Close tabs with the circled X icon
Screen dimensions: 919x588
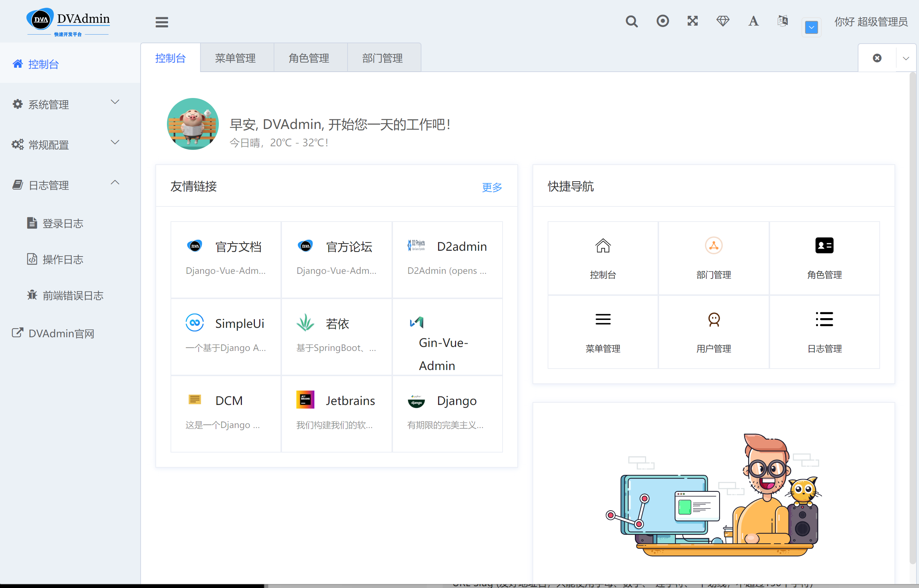click(x=877, y=58)
